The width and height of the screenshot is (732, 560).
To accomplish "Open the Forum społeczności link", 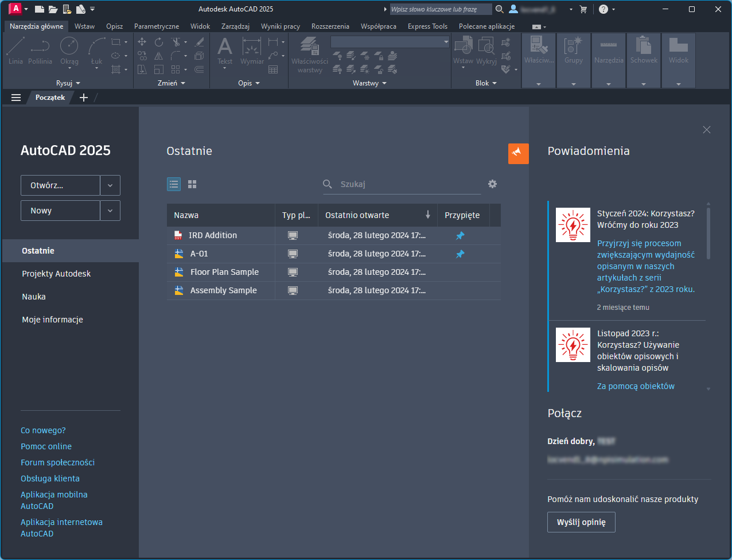I will coord(57,462).
